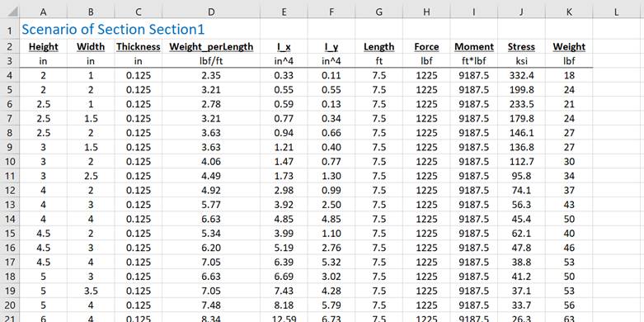This screenshot has height=322, width=644.
Task: Select Weight_perLength value 7.48
Action: click(x=211, y=305)
